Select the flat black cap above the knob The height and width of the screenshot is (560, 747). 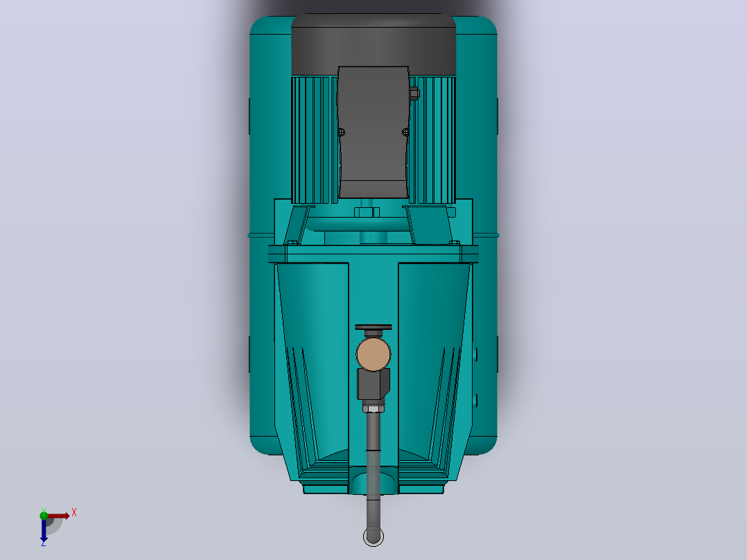(x=373, y=327)
